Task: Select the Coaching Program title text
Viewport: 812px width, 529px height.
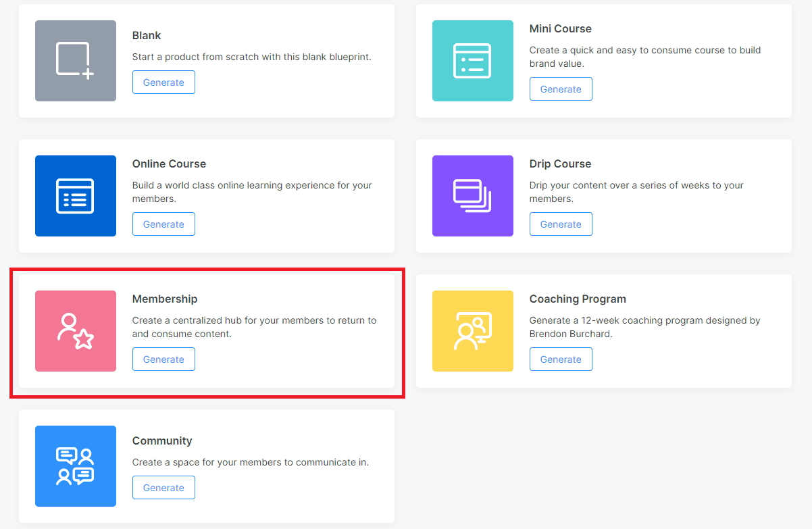Action: click(x=578, y=299)
